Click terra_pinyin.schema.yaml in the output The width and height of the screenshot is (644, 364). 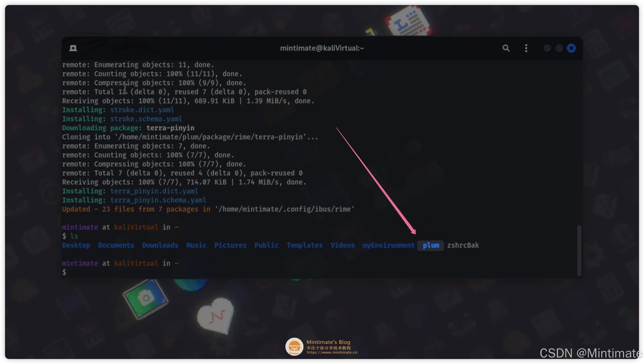point(158,200)
